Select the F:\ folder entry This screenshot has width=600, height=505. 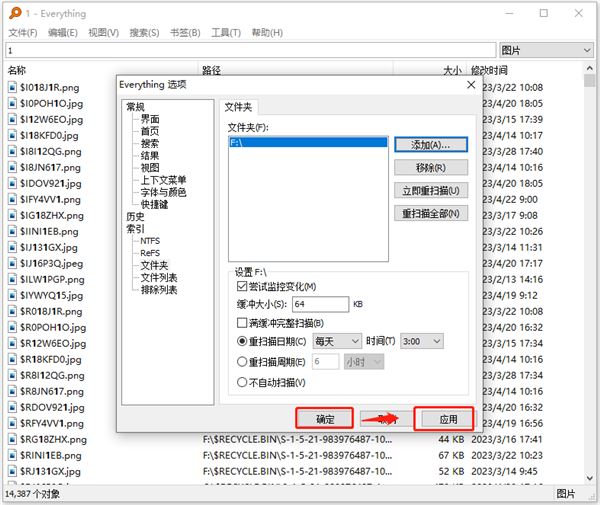tap(308, 143)
